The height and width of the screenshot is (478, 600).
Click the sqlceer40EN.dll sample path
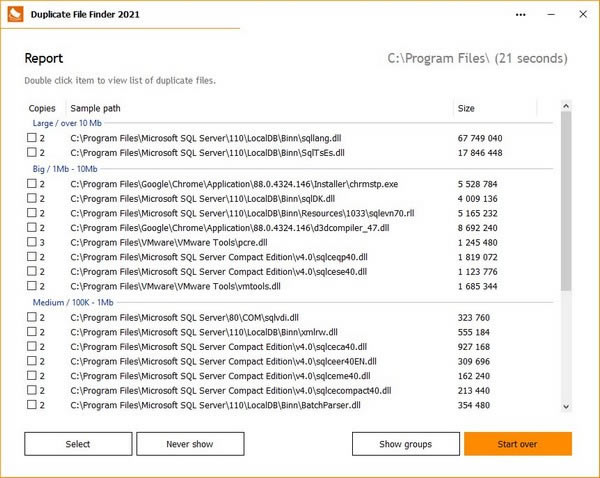coord(223,361)
